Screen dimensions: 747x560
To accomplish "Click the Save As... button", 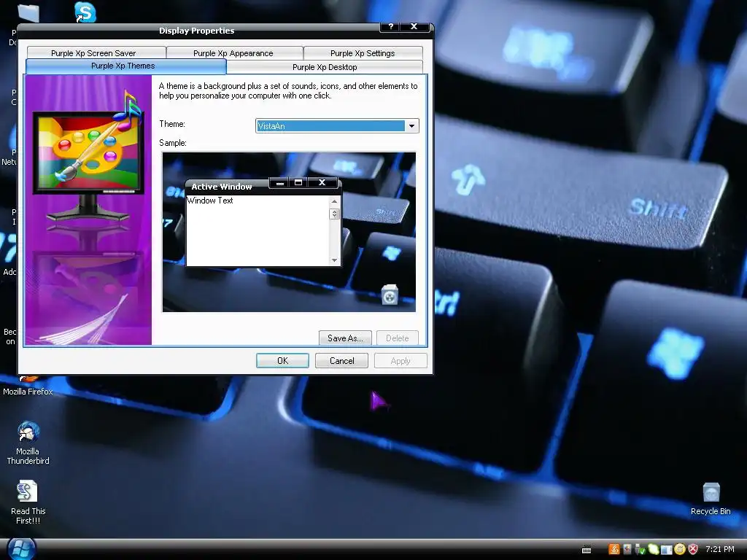I will tap(345, 338).
